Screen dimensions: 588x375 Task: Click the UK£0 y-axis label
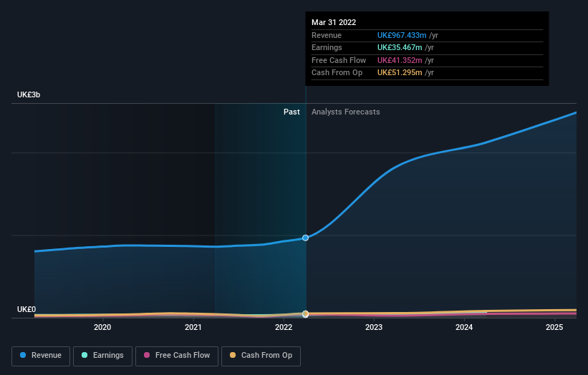26,309
